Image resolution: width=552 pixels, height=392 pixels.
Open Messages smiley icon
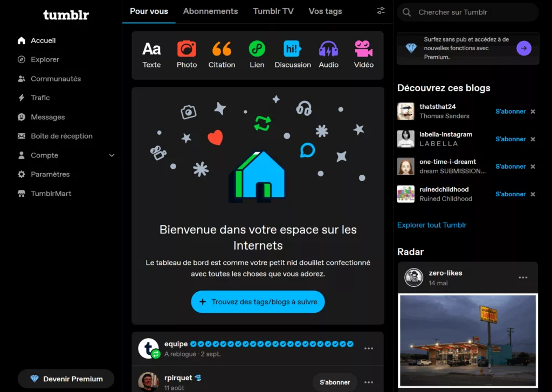[x=22, y=117]
